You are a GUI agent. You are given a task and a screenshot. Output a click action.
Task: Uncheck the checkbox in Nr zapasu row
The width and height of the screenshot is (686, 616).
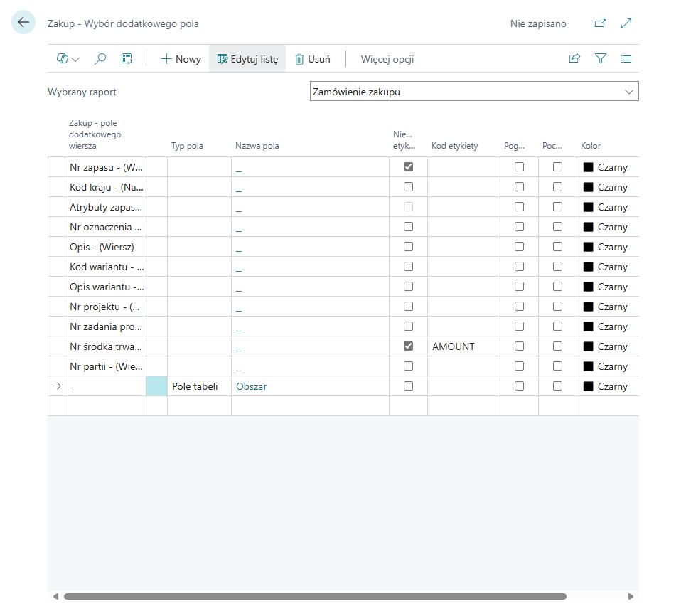pos(408,167)
